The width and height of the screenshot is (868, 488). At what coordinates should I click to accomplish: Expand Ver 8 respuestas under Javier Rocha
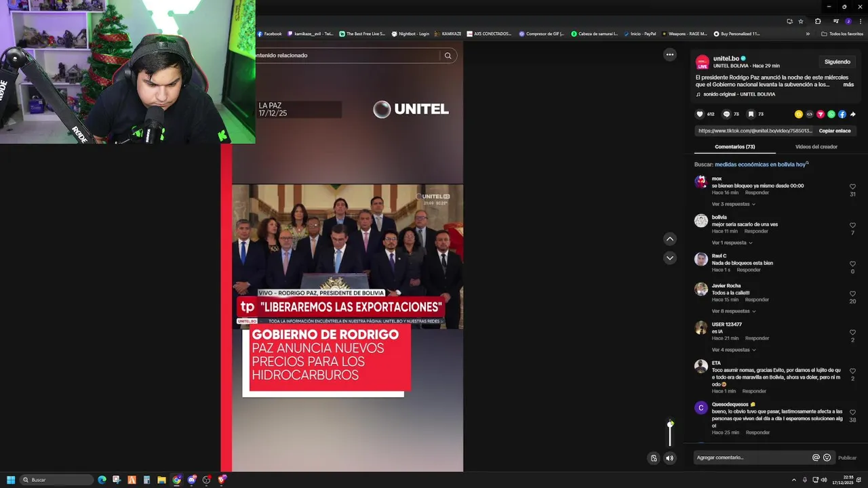coord(733,311)
